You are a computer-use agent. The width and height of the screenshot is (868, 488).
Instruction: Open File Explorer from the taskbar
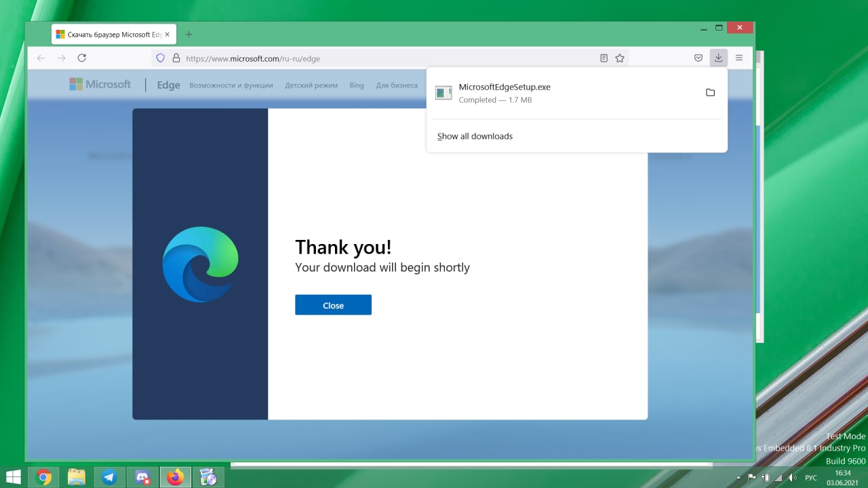pyautogui.click(x=77, y=477)
